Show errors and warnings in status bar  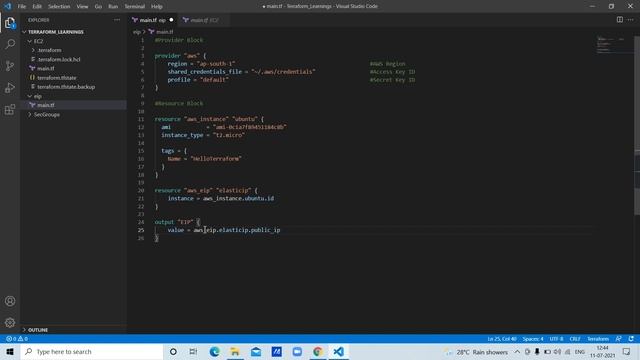[x=17, y=339]
